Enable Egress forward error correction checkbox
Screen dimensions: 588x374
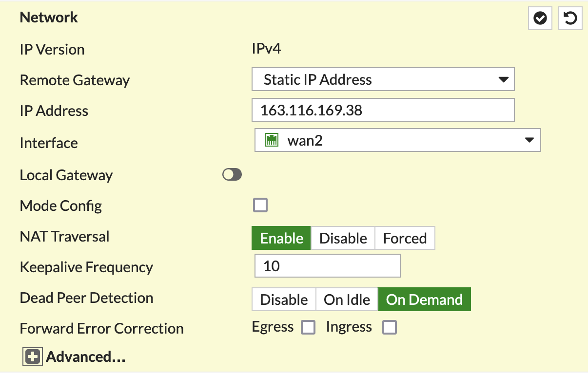tap(308, 327)
